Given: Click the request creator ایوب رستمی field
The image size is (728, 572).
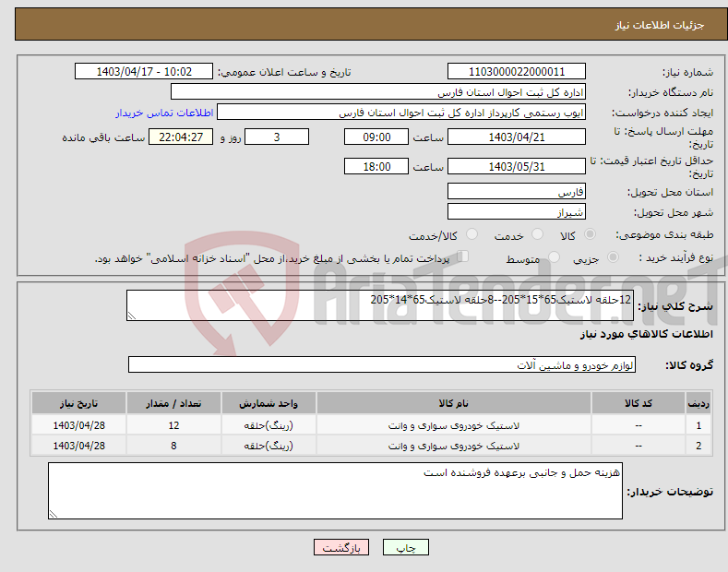Looking at the screenshot, I should pos(401,113).
